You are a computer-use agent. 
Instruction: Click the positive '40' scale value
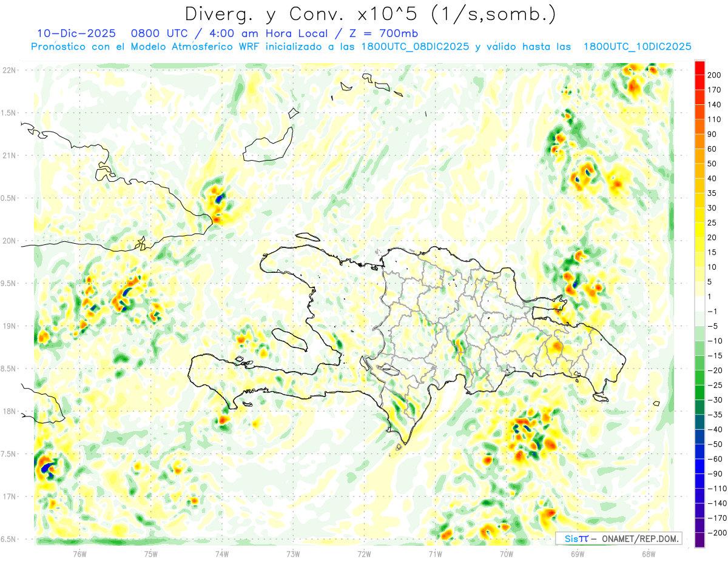point(713,178)
